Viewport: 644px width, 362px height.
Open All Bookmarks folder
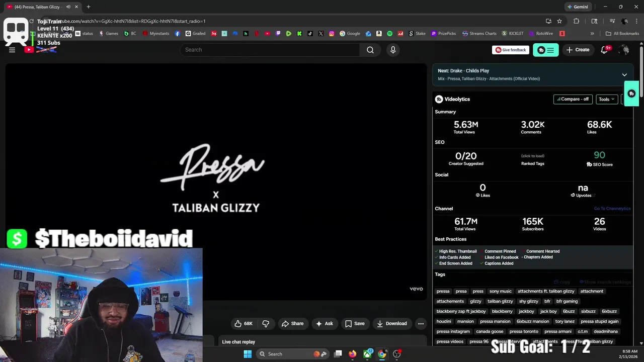click(x=622, y=34)
